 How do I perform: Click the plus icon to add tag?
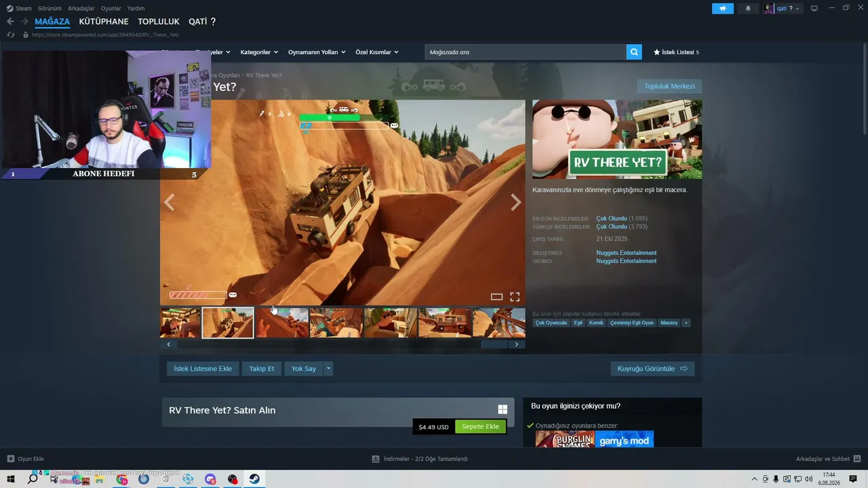click(x=686, y=323)
